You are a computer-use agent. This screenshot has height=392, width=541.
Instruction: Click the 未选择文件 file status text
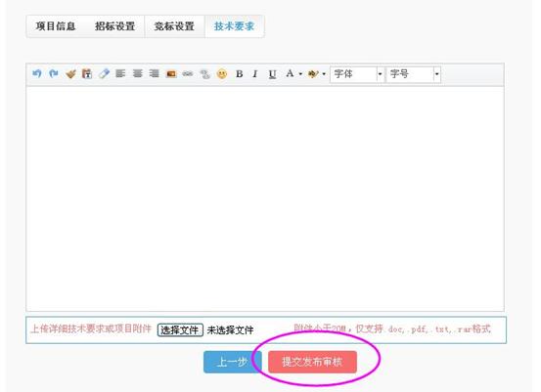click(230, 330)
